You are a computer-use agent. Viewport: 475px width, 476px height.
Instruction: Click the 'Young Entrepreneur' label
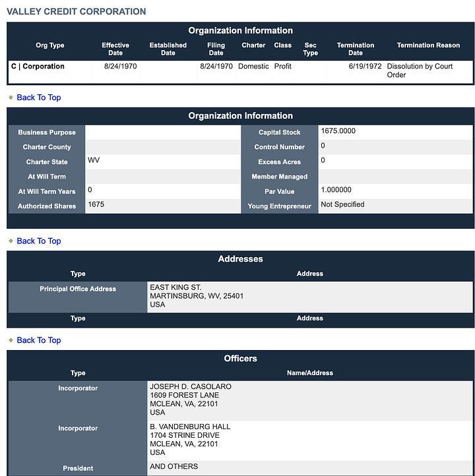280,206
